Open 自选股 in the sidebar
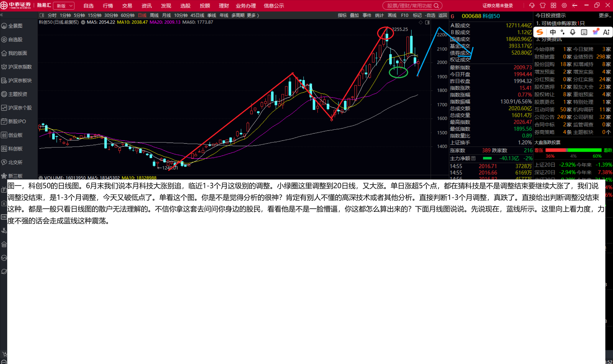Screen dimensions: 613x364 pyautogui.click(x=15, y=39)
